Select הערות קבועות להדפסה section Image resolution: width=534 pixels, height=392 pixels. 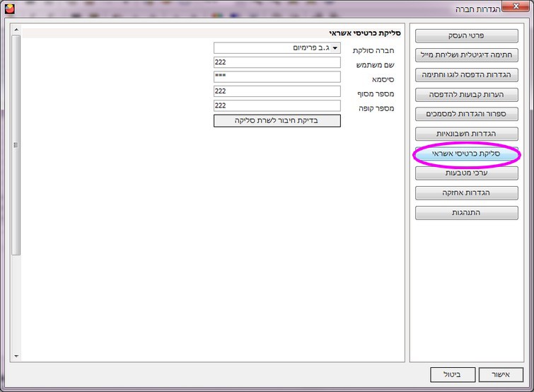pyautogui.click(x=466, y=94)
